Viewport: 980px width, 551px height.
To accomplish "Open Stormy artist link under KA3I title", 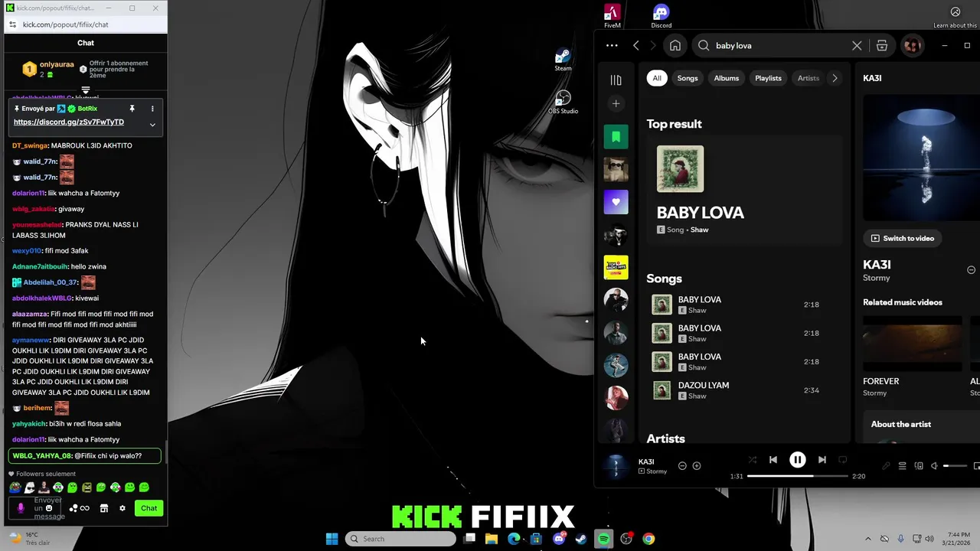I will pyautogui.click(x=877, y=278).
